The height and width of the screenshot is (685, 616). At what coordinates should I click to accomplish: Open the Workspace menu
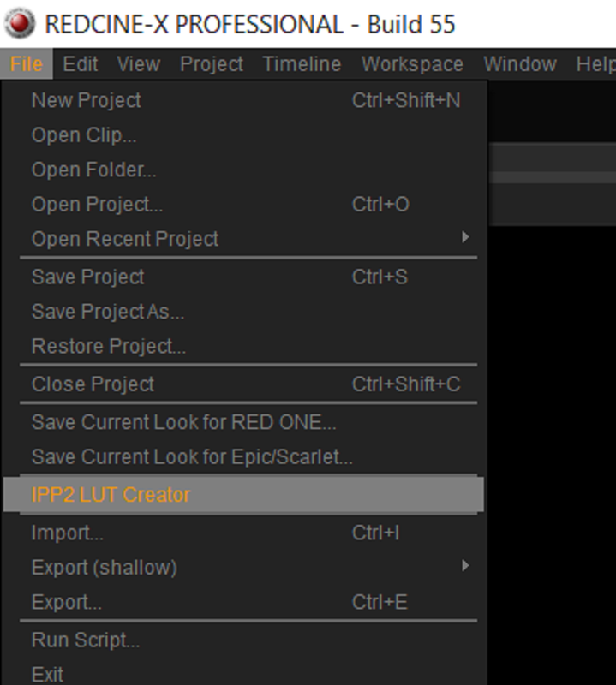pyautogui.click(x=412, y=63)
